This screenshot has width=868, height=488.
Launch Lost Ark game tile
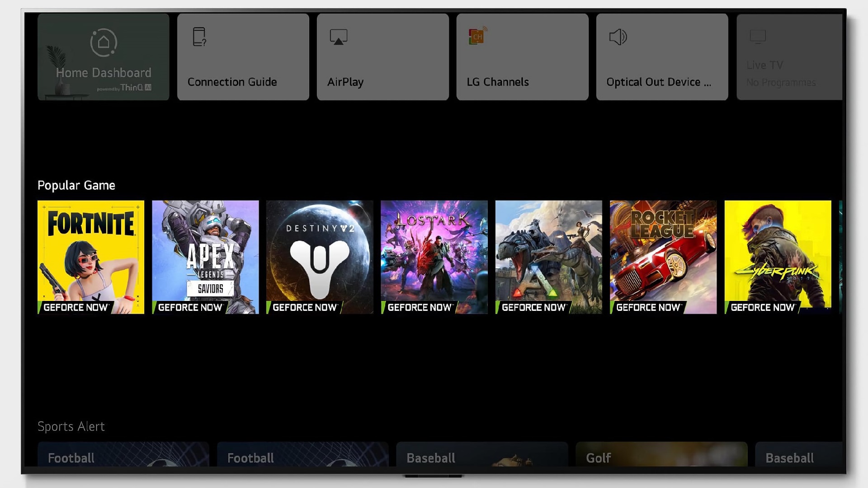click(x=434, y=257)
